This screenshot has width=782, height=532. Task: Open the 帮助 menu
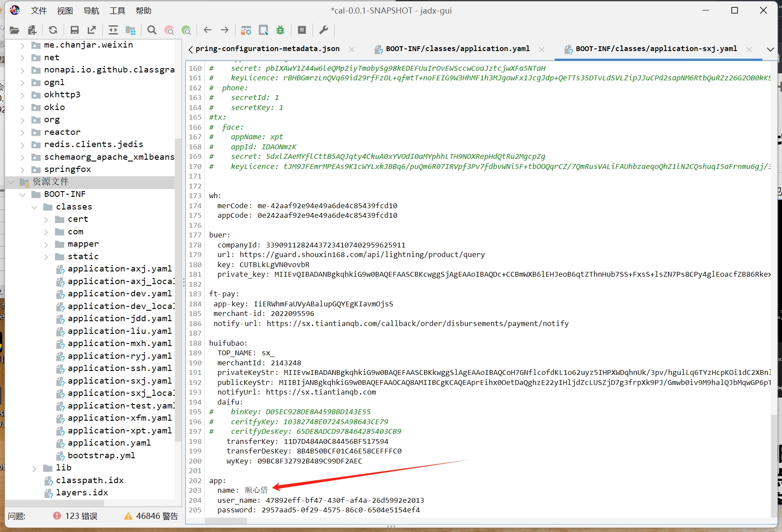pos(144,10)
